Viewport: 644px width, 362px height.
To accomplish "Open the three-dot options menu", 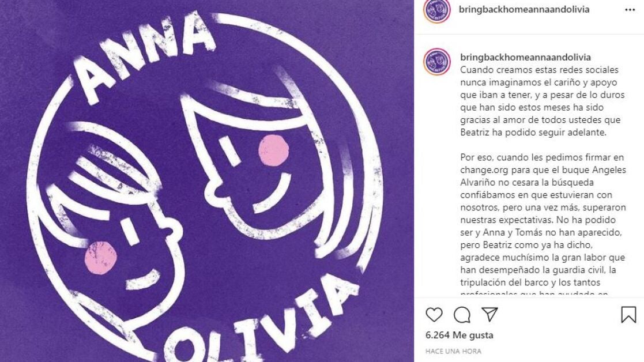I will tap(630, 10).
